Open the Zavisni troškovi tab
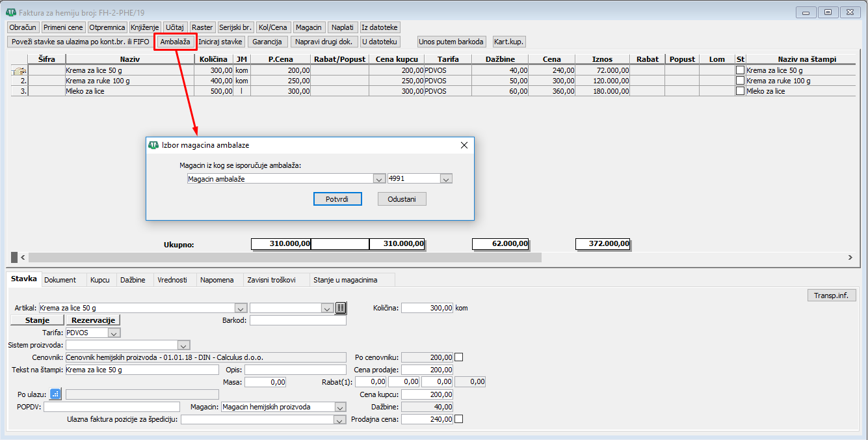Viewport: 868px width, 440px height. pos(271,280)
